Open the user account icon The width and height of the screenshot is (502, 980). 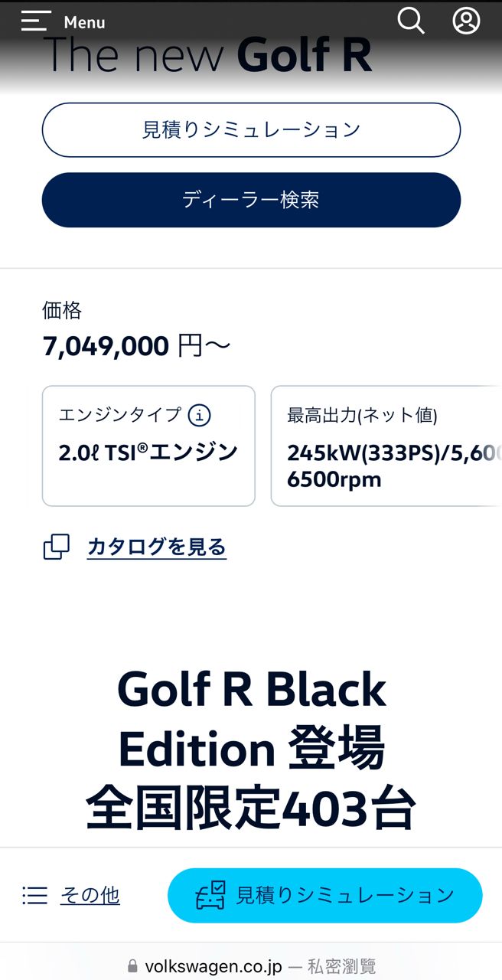tap(466, 21)
